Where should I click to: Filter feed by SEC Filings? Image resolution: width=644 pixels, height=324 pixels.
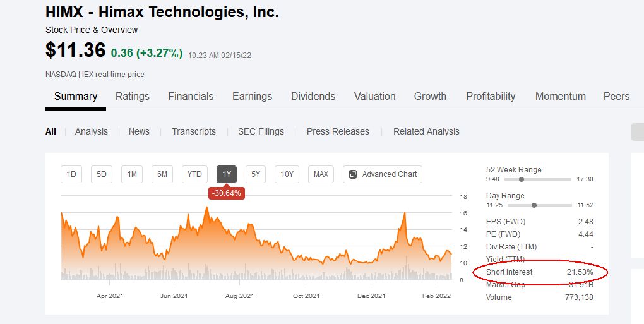pos(261,131)
